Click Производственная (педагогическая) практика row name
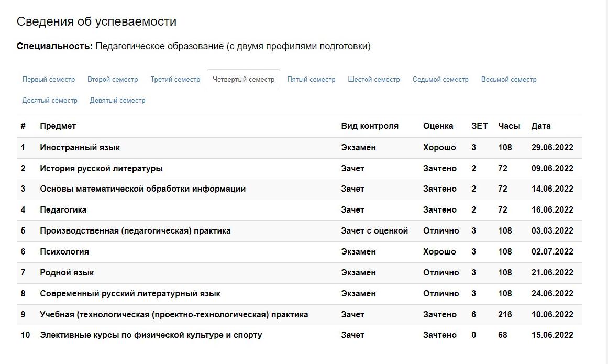 click(x=135, y=230)
